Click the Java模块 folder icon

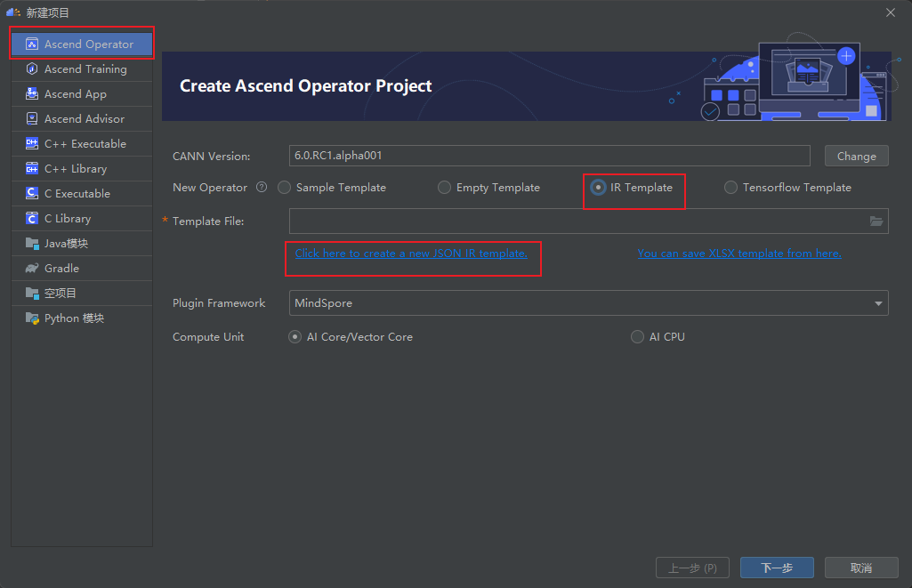[x=32, y=243]
